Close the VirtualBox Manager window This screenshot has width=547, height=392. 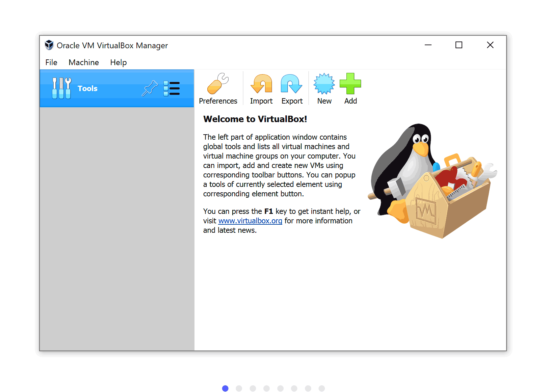pos(490,45)
